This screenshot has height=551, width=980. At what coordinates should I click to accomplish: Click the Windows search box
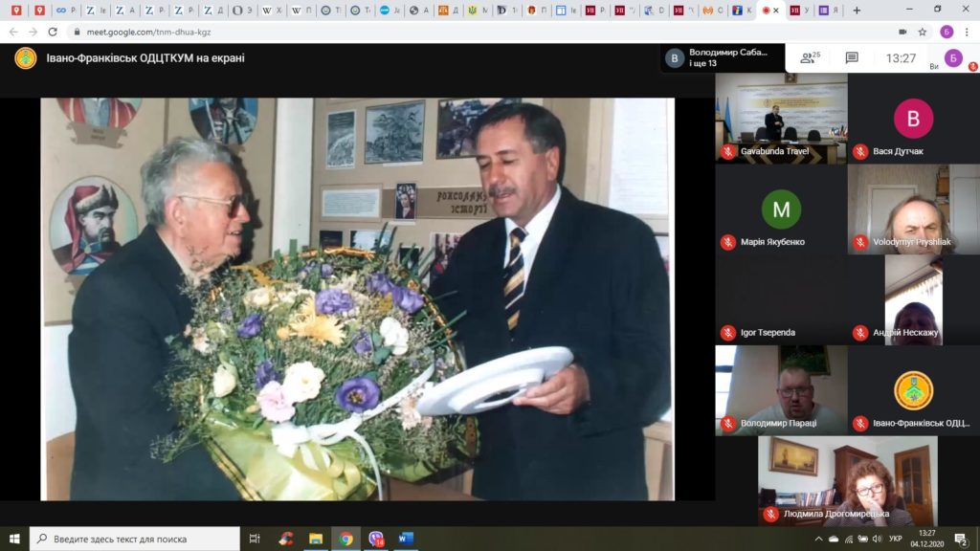(x=134, y=539)
